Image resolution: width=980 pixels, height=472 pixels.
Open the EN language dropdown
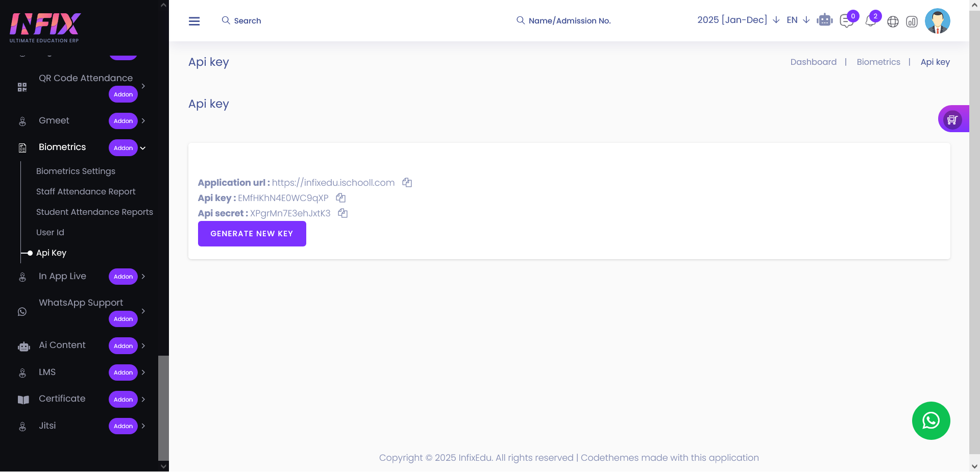tap(798, 20)
